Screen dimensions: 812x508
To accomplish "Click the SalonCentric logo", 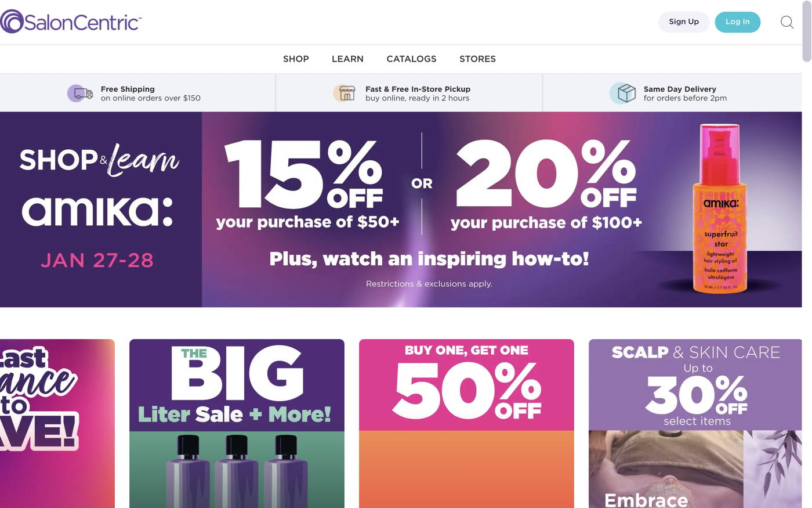I will (x=71, y=22).
